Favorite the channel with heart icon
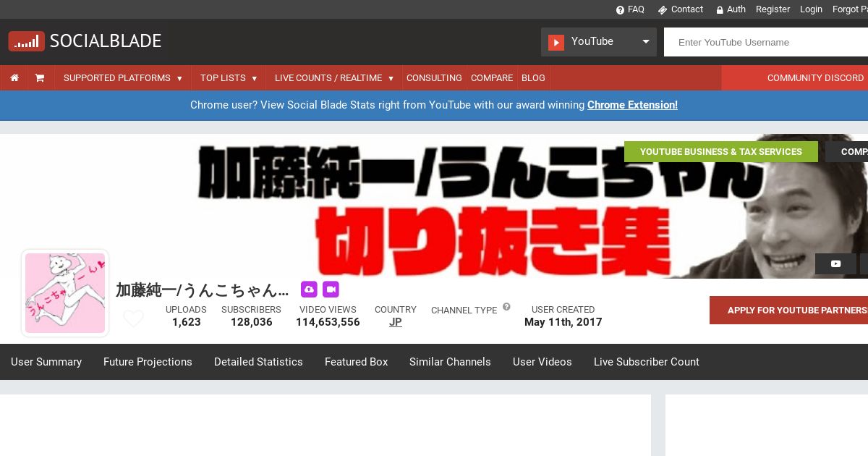Image resolution: width=868 pixels, height=456 pixels. pos(133,318)
